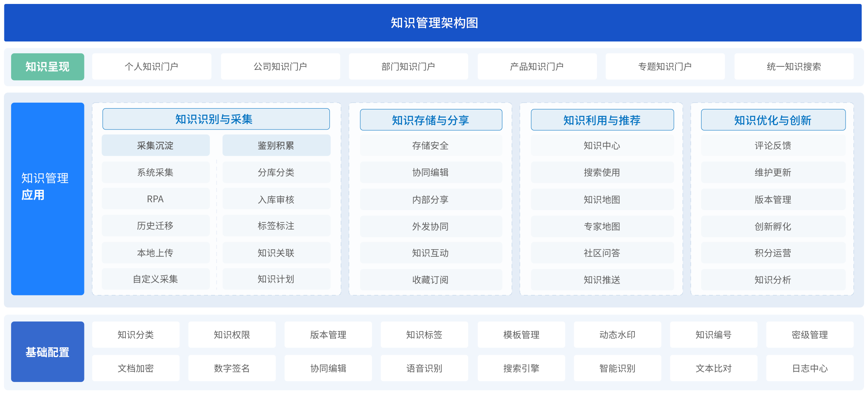Select the 统一知识搜索 box
The height and width of the screenshot is (395, 868).
tap(793, 66)
